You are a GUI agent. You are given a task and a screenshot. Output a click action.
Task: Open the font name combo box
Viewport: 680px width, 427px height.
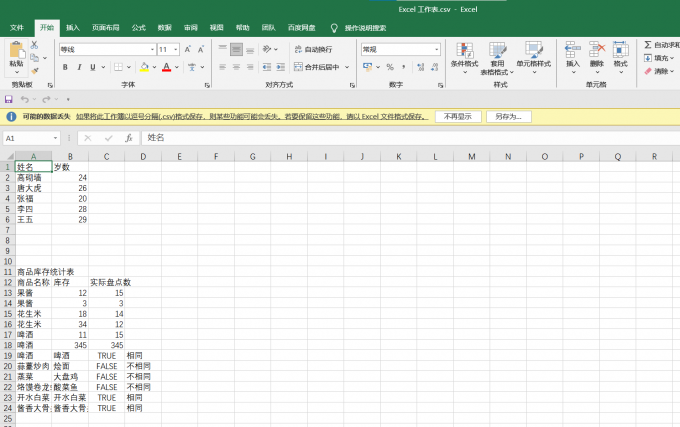[x=107, y=49]
